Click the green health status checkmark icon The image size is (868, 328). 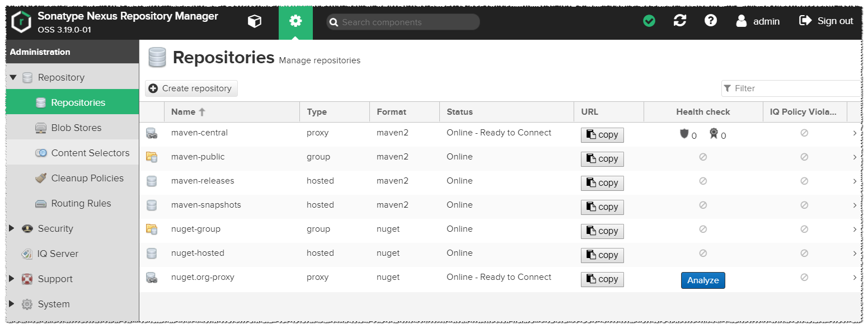[649, 21]
